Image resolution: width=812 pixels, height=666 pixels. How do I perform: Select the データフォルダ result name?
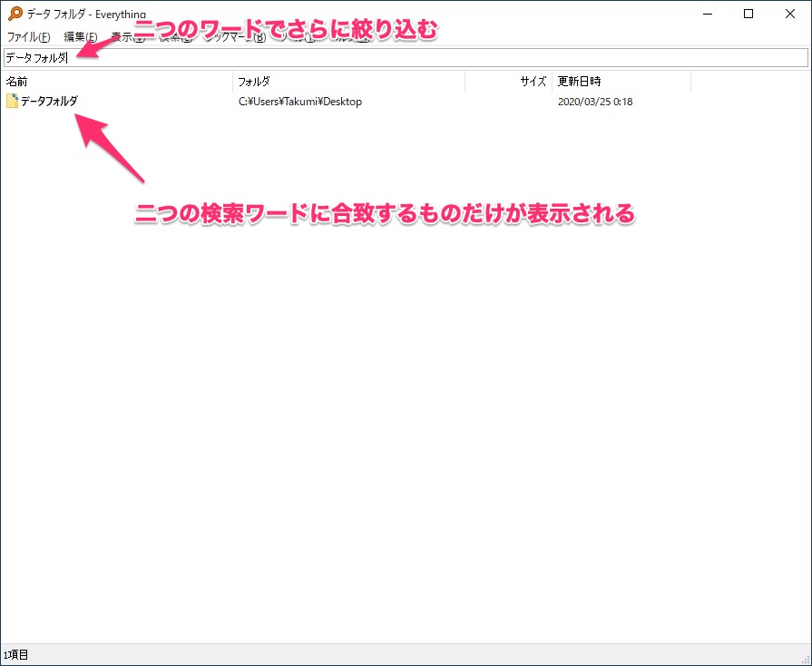(49, 102)
